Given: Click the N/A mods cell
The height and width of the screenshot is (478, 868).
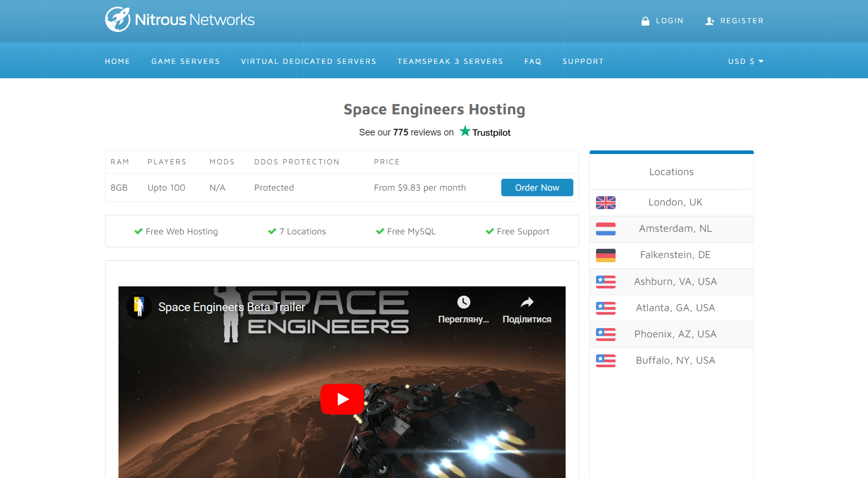Looking at the screenshot, I should coord(217,187).
